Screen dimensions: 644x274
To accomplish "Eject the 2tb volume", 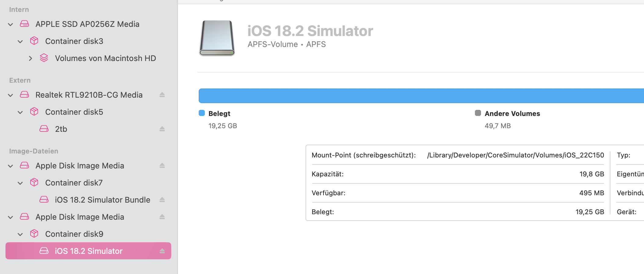I will point(162,129).
